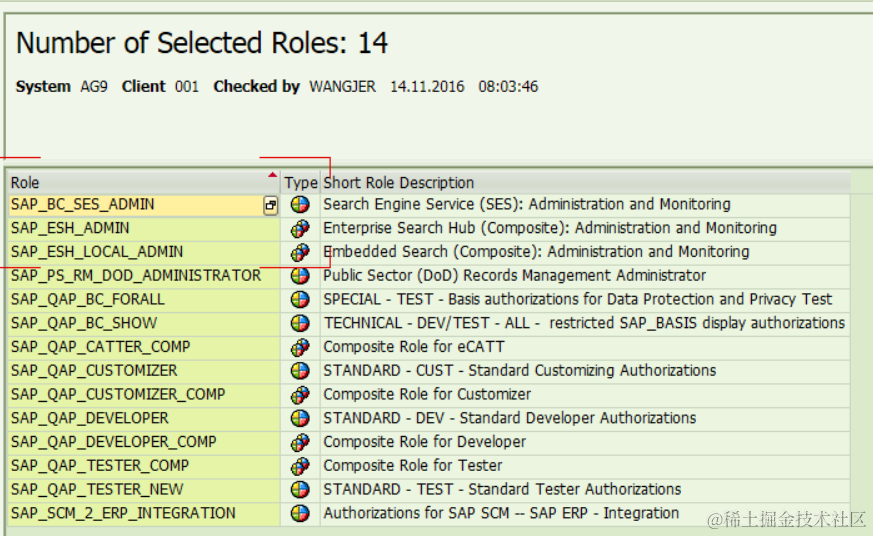Select the SAP_QAP_CUSTOMIZER_COMP role cell

(x=144, y=395)
